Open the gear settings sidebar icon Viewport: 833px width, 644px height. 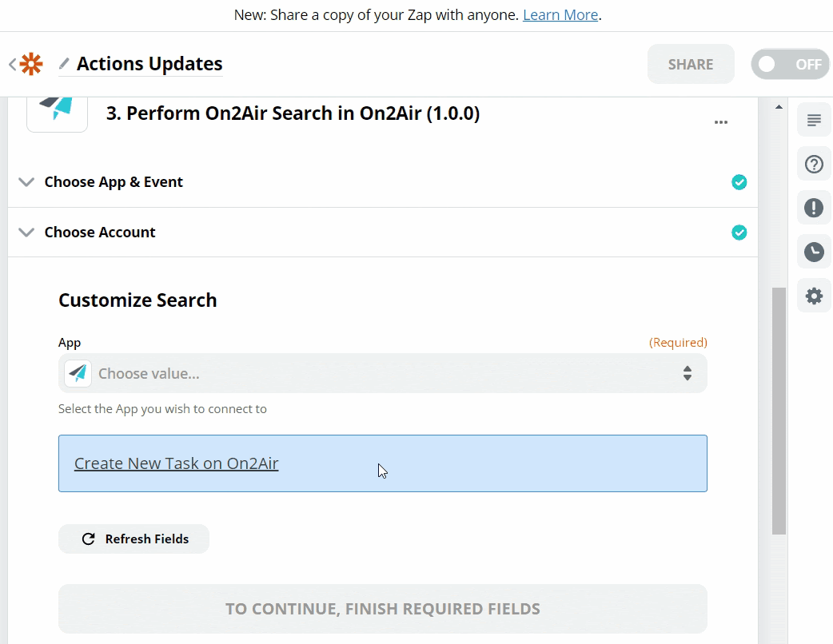[814, 296]
